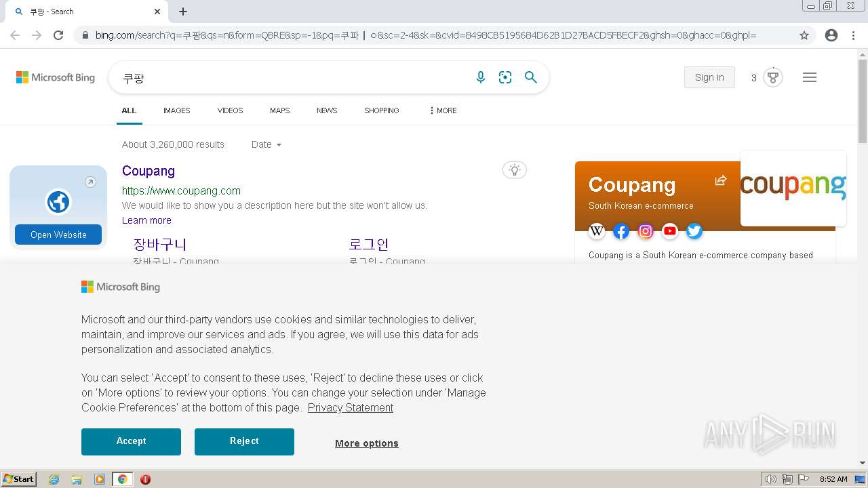Image resolution: width=868 pixels, height=488 pixels.
Task: Click the Action Center flag tray icon
Action: click(804, 479)
